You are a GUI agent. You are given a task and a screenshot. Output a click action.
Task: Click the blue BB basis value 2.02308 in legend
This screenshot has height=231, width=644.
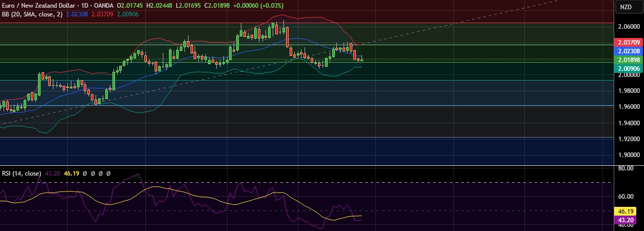[x=78, y=14]
